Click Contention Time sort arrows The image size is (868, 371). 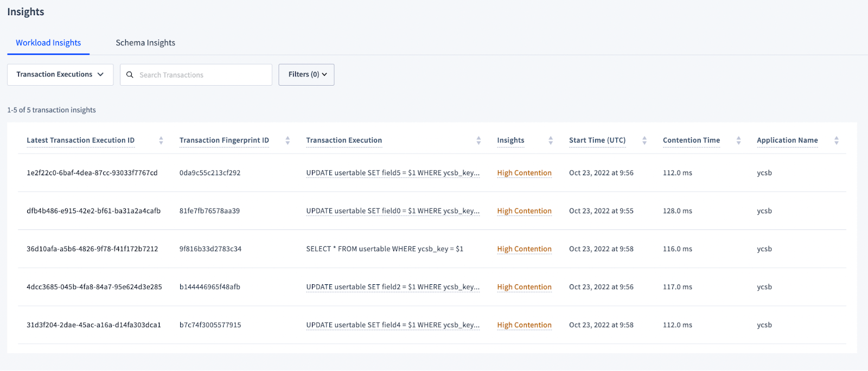[738, 140]
